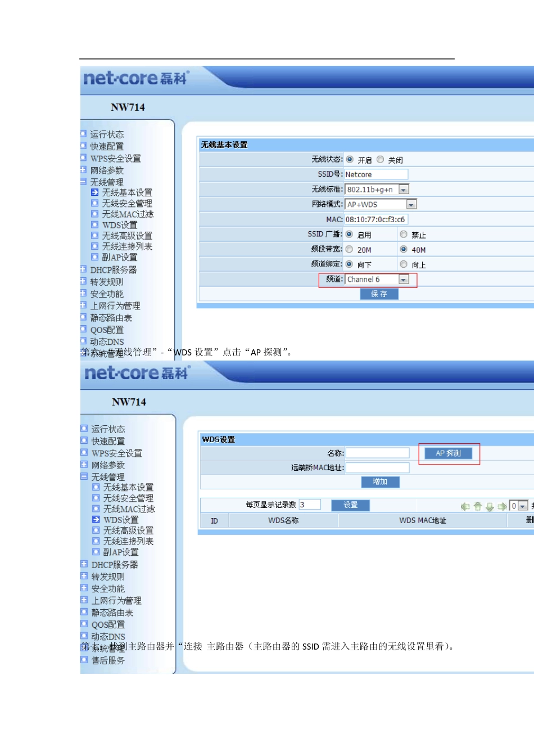
Task: Collapse 无线管理 on the 无线基本设置 page sidebar
Action: pyautogui.click(x=83, y=181)
